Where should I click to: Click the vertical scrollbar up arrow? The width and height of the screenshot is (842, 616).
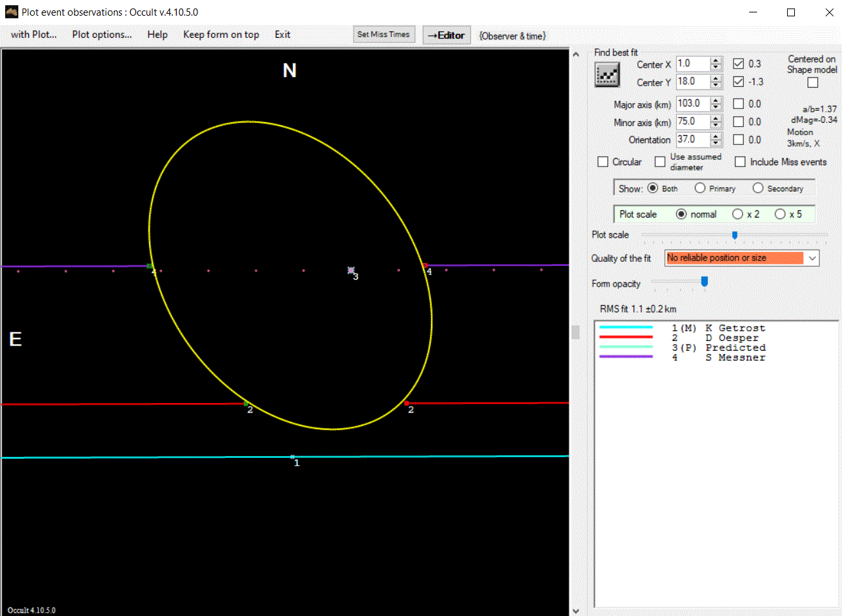575,54
